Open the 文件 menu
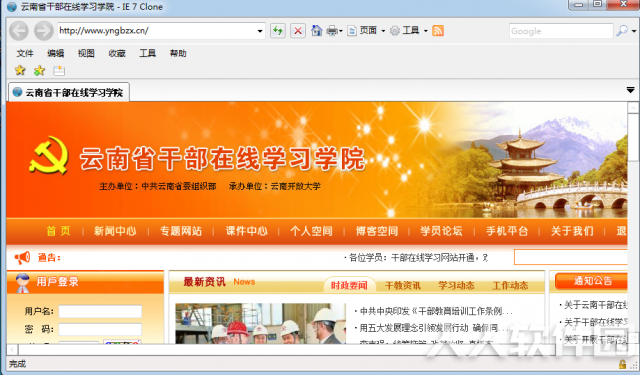This screenshot has width=640, height=375. pyautogui.click(x=25, y=53)
